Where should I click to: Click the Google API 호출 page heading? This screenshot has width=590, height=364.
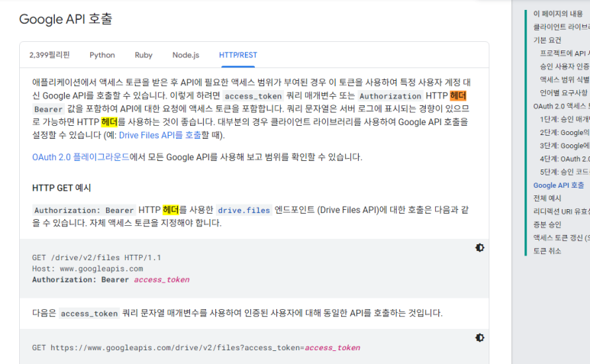tap(68, 19)
